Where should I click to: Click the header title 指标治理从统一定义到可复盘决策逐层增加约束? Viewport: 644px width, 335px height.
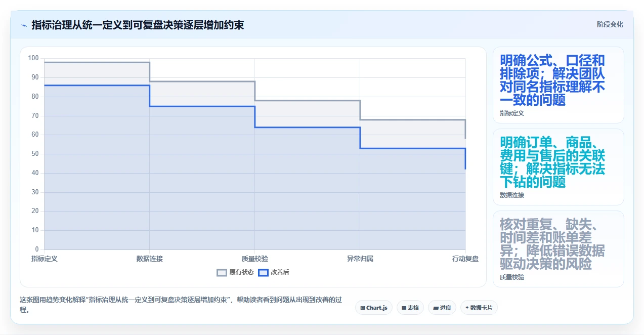(x=138, y=25)
